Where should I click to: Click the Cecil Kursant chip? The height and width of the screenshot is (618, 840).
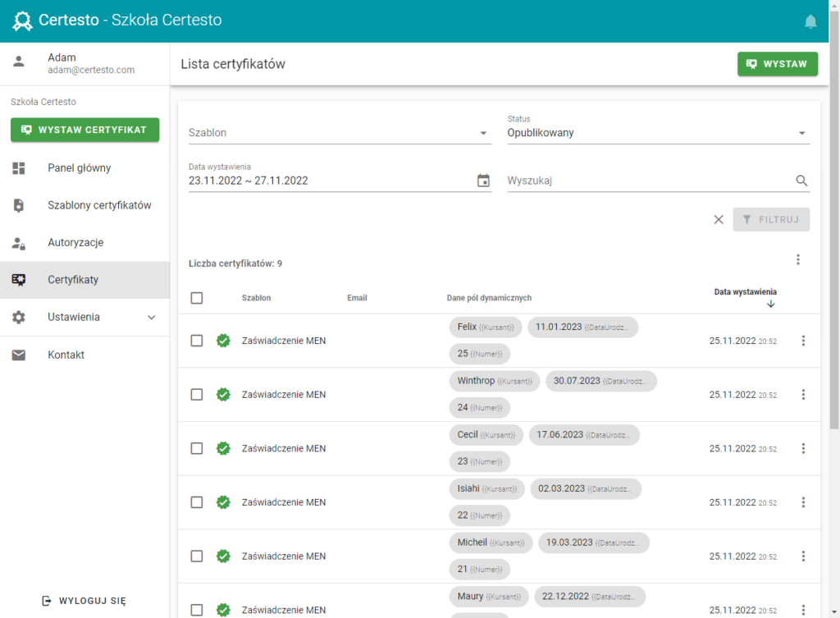coord(486,435)
